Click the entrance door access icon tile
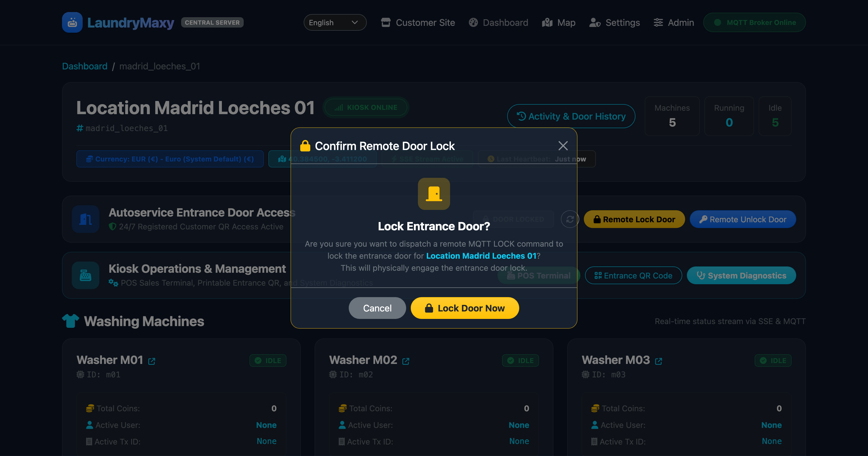The width and height of the screenshot is (868, 456). tap(86, 219)
